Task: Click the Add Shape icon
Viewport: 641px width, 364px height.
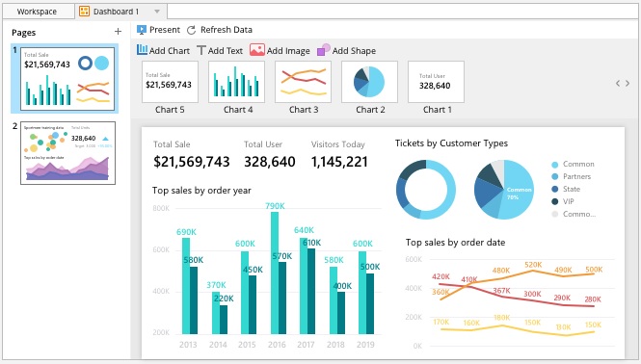Action: [x=323, y=50]
